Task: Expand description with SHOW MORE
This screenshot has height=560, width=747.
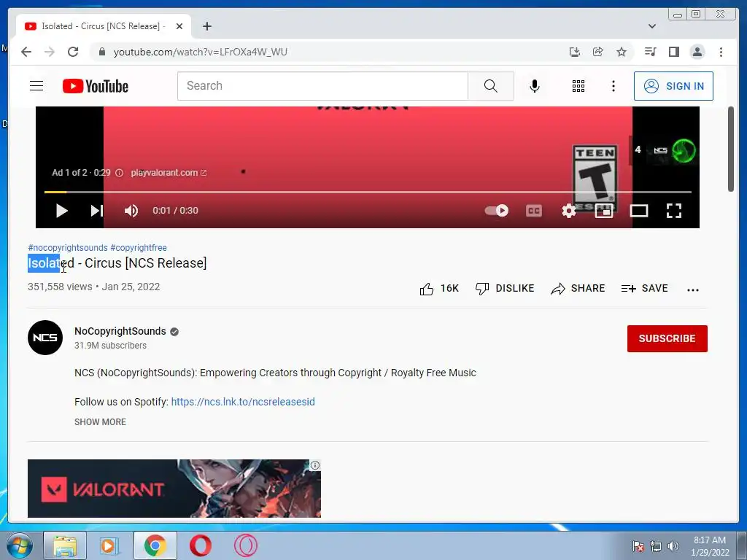Action: pos(100,422)
